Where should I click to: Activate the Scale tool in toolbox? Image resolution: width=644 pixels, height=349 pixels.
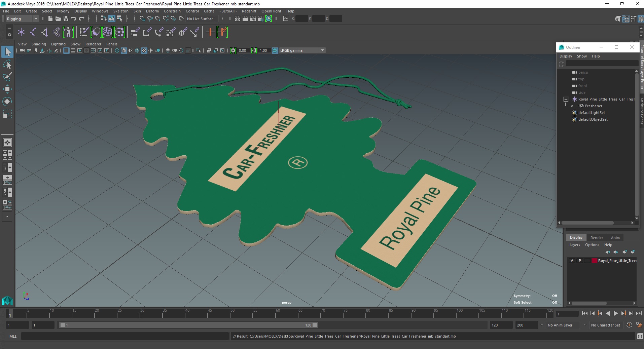(x=7, y=114)
